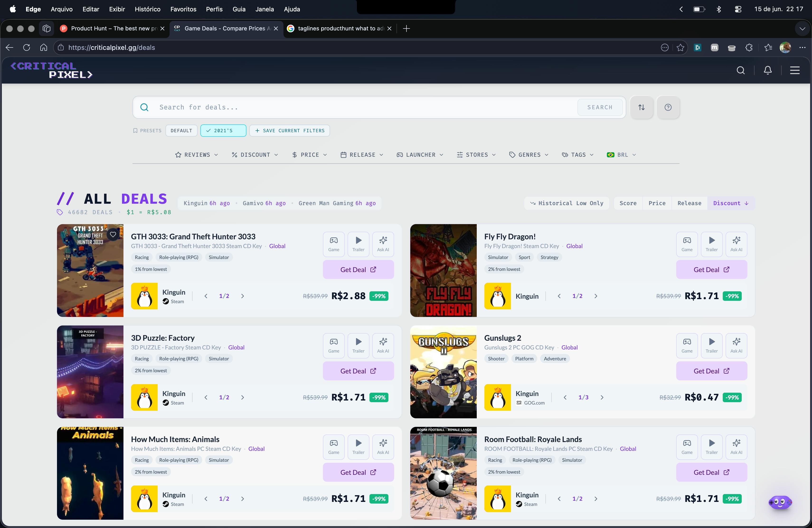The height and width of the screenshot is (528, 812).
Task: Show next offer for GTH 3033
Action: point(242,296)
